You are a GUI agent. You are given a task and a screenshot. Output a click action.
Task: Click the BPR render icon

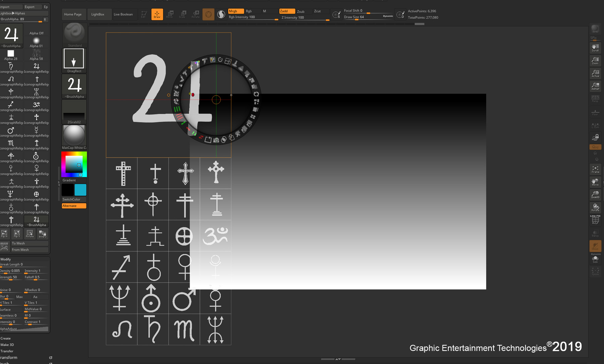click(595, 29)
